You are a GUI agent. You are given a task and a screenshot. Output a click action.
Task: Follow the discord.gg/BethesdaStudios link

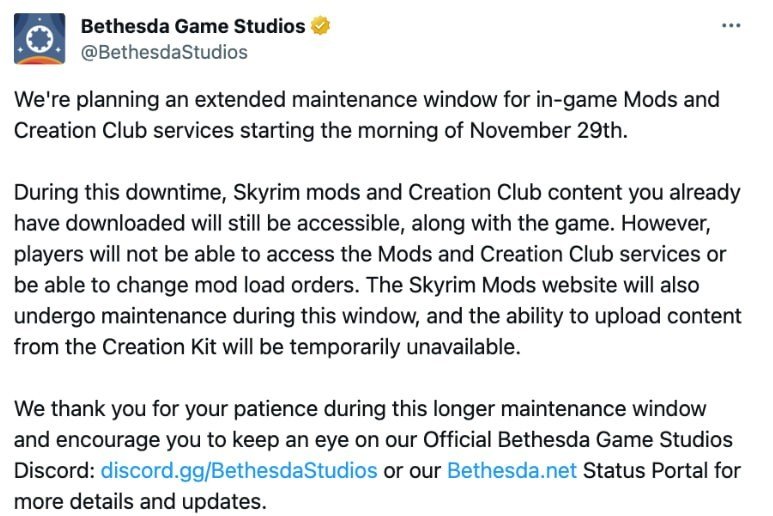pyautogui.click(x=239, y=470)
